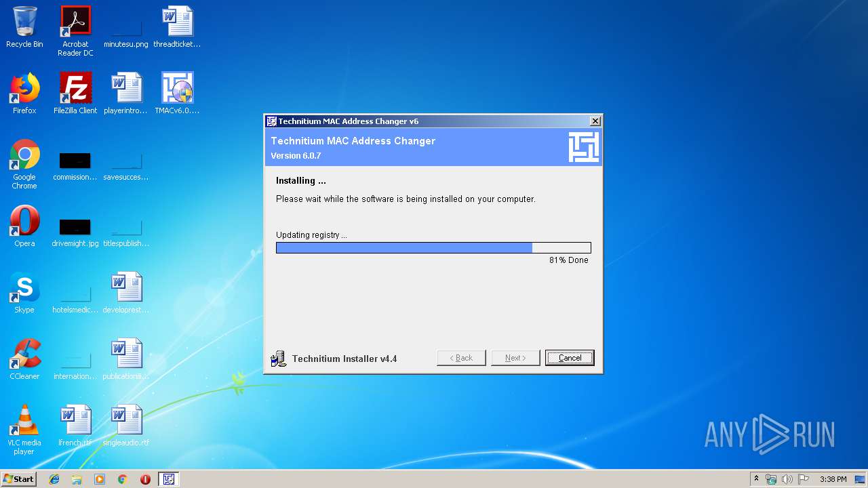
Task: Select the developrest Word document icon
Action: pyautogui.click(x=126, y=293)
